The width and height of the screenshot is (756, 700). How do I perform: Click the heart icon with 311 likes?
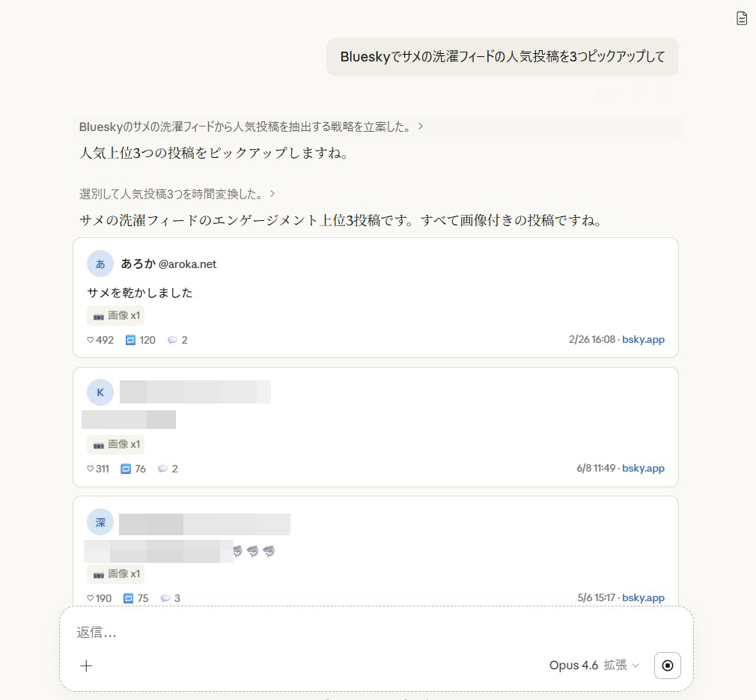[x=90, y=469]
